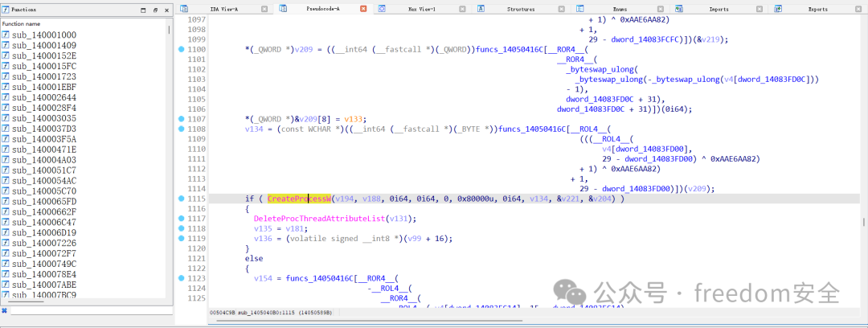The width and height of the screenshot is (868, 328).
Task: Click the highlighted CreateProcessW call
Action: point(299,199)
